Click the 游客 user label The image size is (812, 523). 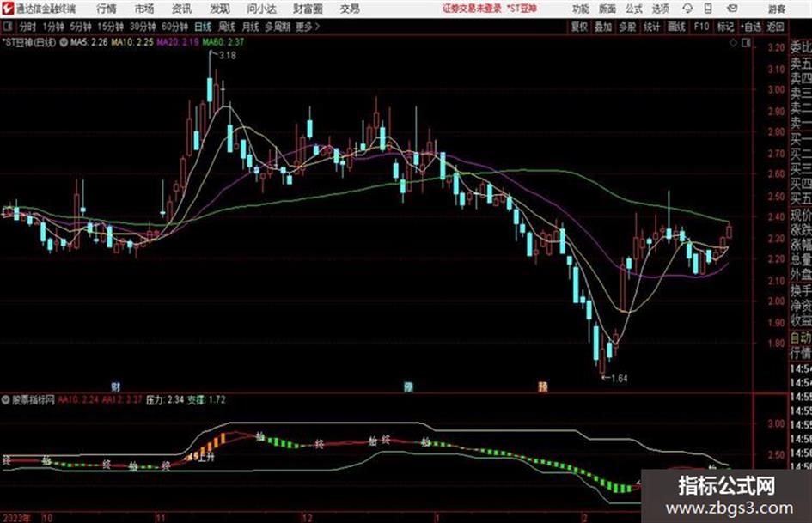(x=777, y=9)
